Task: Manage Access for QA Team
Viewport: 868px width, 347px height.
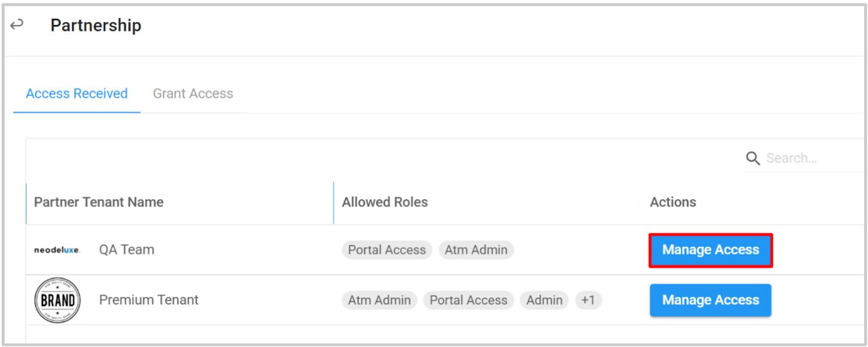Action: (711, 250)
